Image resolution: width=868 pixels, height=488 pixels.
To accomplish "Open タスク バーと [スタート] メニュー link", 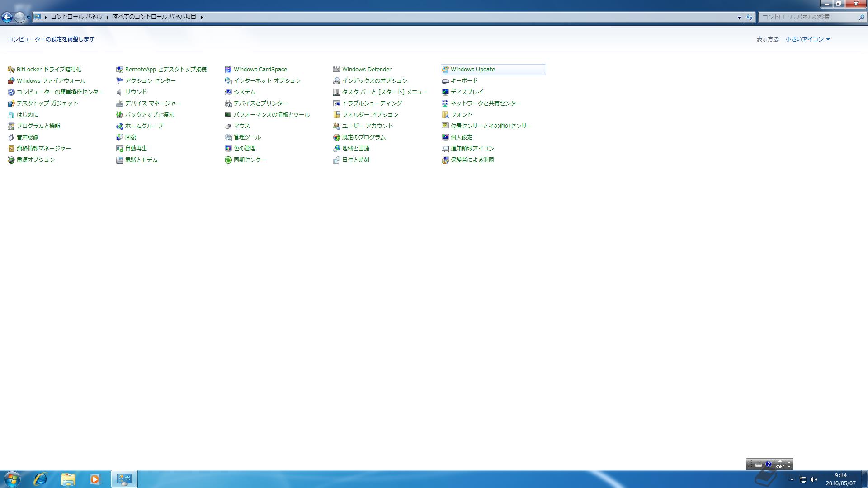I will pyautogui.click(x=385, y=92).
